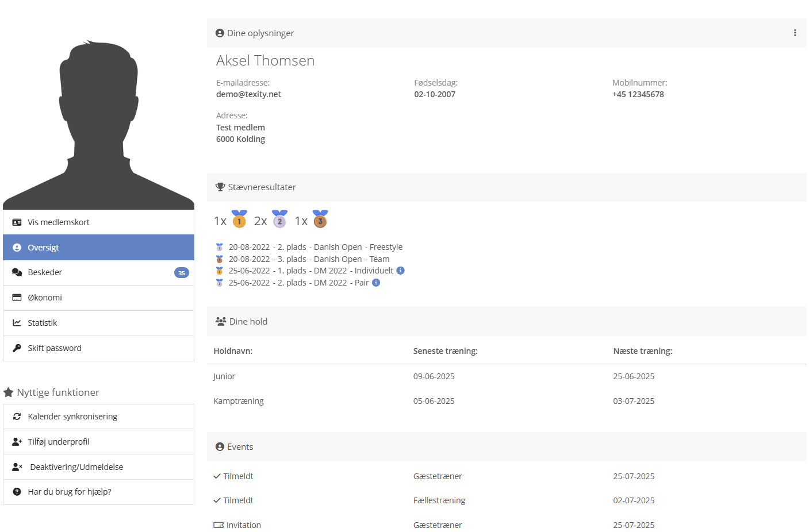Click the bronze third place medal
Viewport: 809px width, 532px height.
click(x=320, y=219)
